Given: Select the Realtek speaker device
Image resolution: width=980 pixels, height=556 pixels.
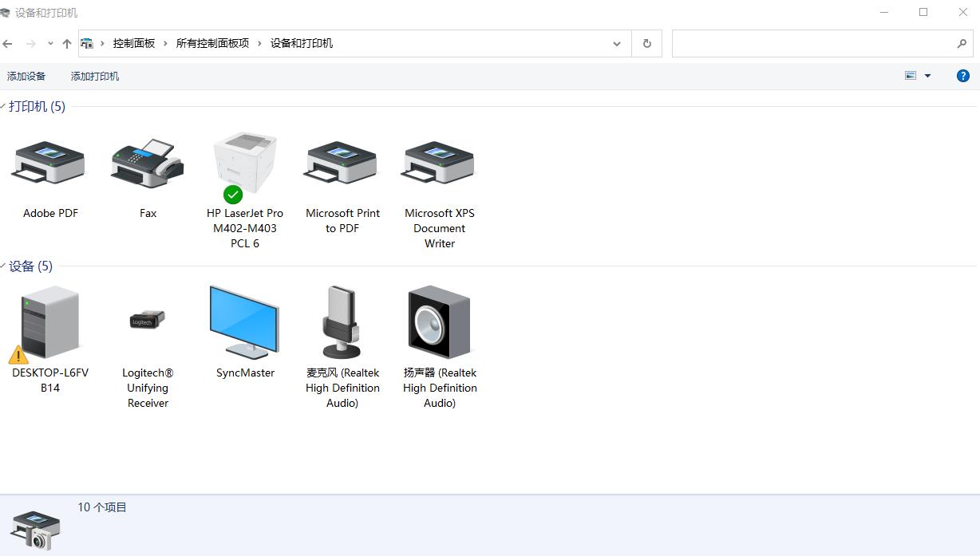Looking at the screenshot, I should click(x=438, y=321).
